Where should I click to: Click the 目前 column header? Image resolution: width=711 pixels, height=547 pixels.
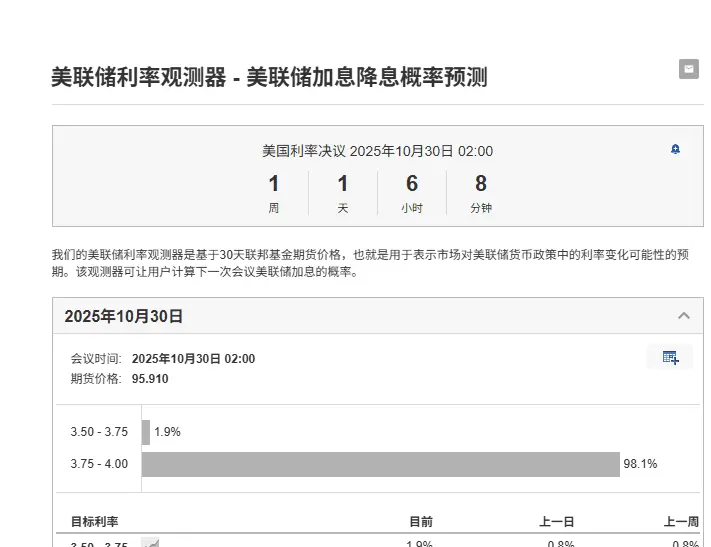pos(421,522)
